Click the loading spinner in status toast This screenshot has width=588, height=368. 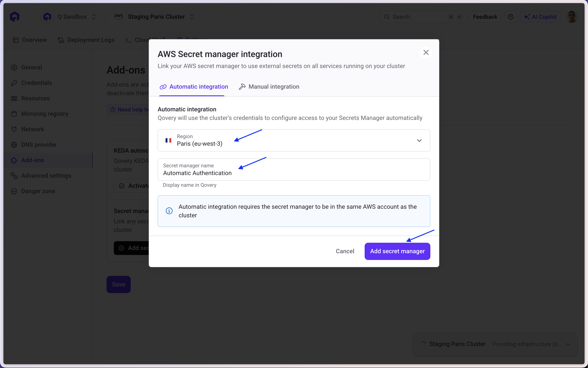pos(423,344)
